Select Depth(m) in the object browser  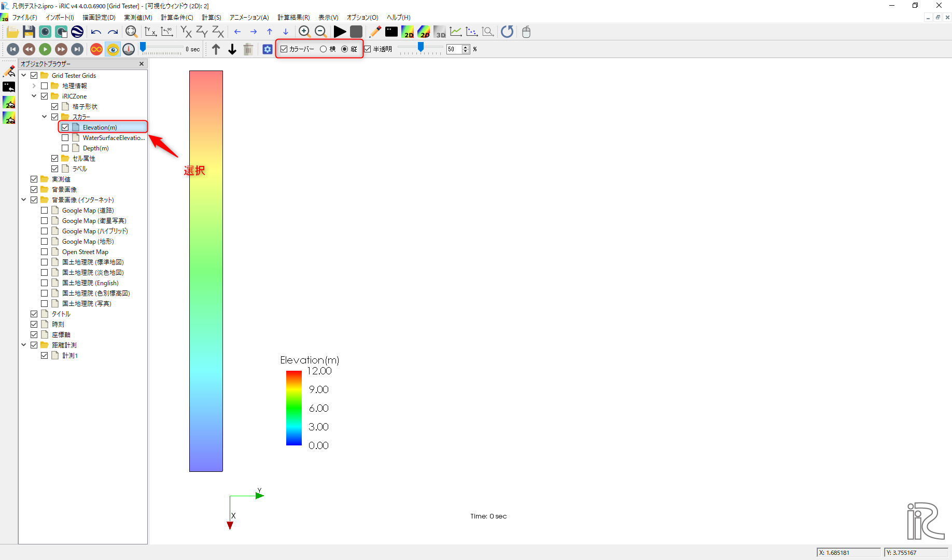(95, 148)
